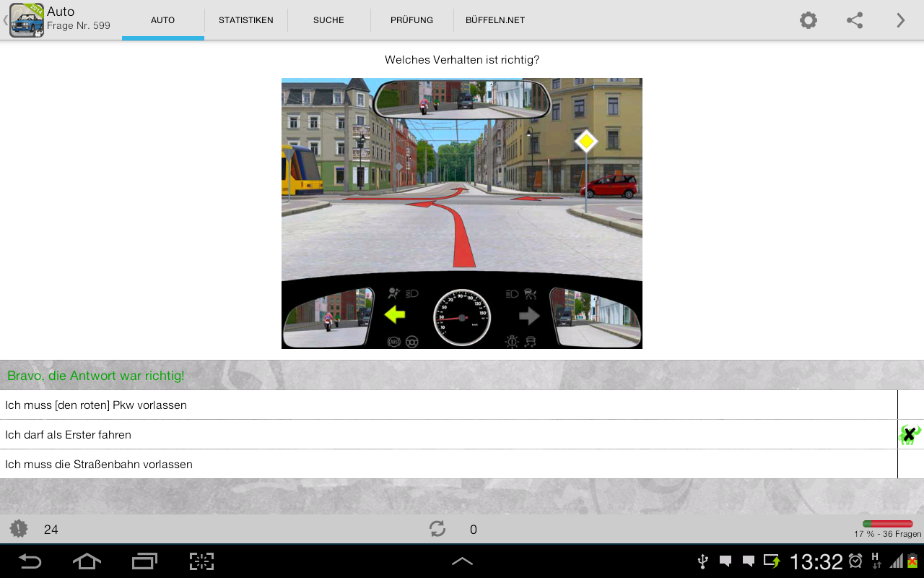The height and width of the screenshot is (578, 924).
Task: Tap the 'Frage Nr. 599' label
Action: pyautogui.click(x=79, y=26)
